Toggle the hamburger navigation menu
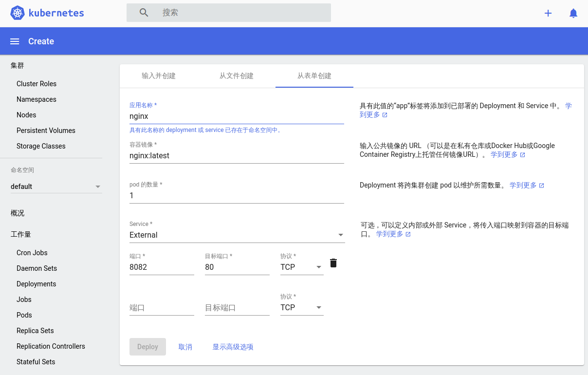 click(15, 41)
